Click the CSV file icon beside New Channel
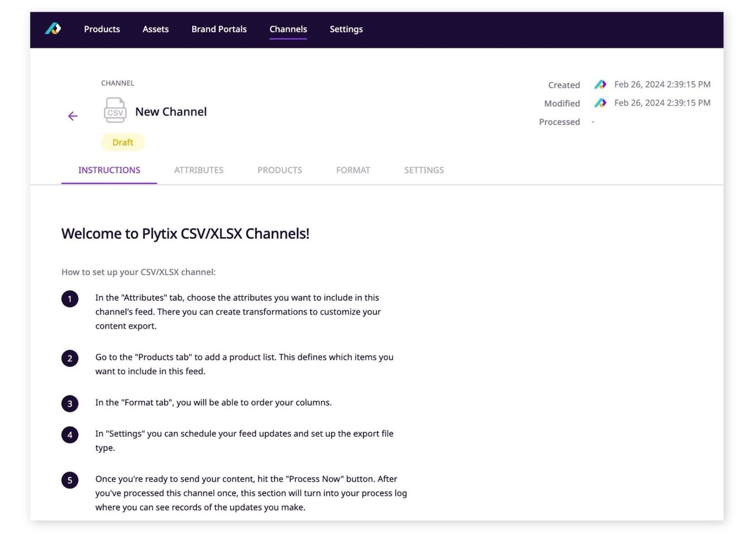 point(115,111)
